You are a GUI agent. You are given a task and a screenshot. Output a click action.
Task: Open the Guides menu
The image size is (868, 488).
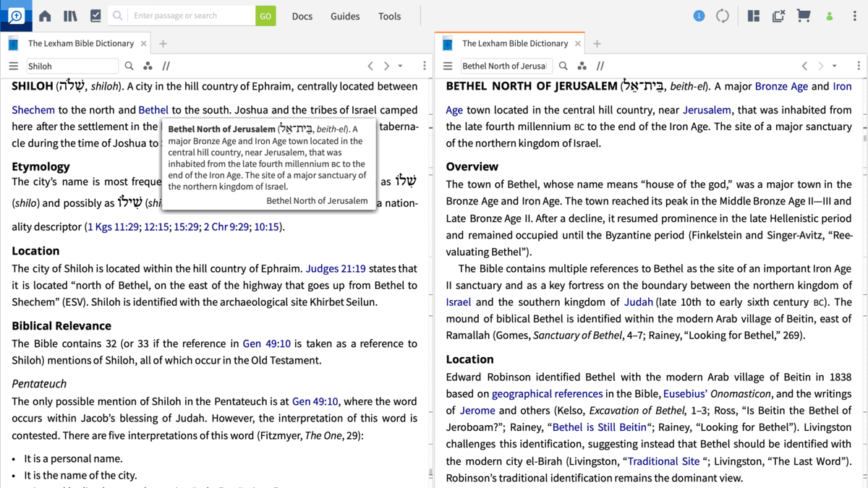click(x=345, y=16)
